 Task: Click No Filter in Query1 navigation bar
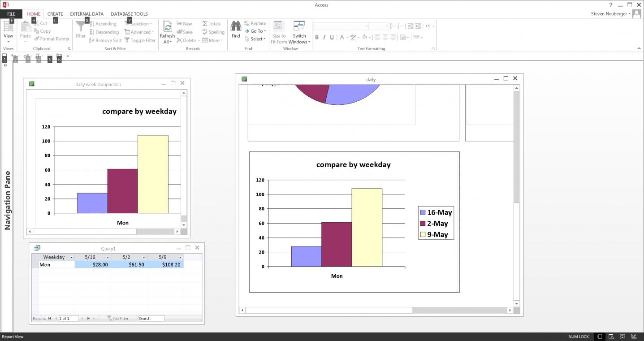118,319
